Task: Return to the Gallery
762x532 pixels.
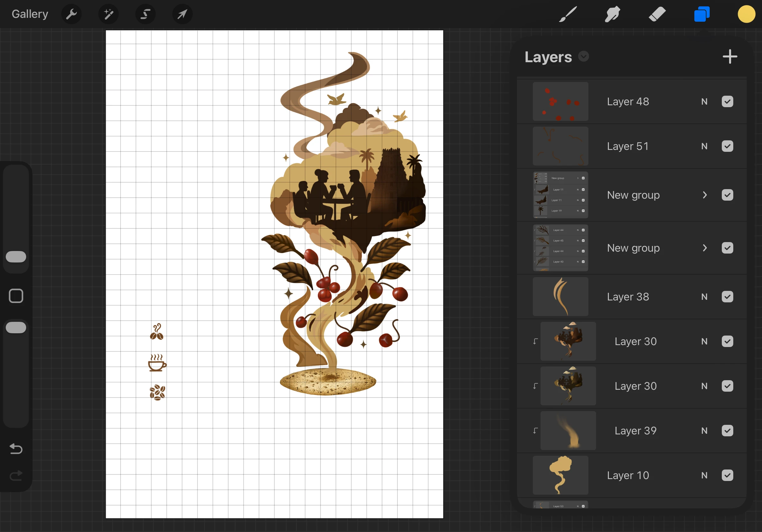Action: pyautogui.click(x=30, y=14)
